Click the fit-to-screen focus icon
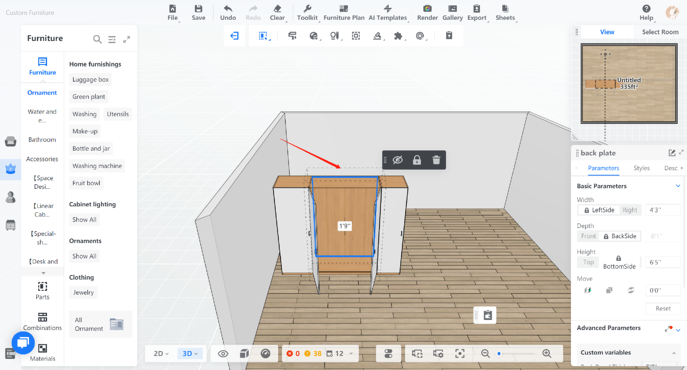 tap(460, 353)
